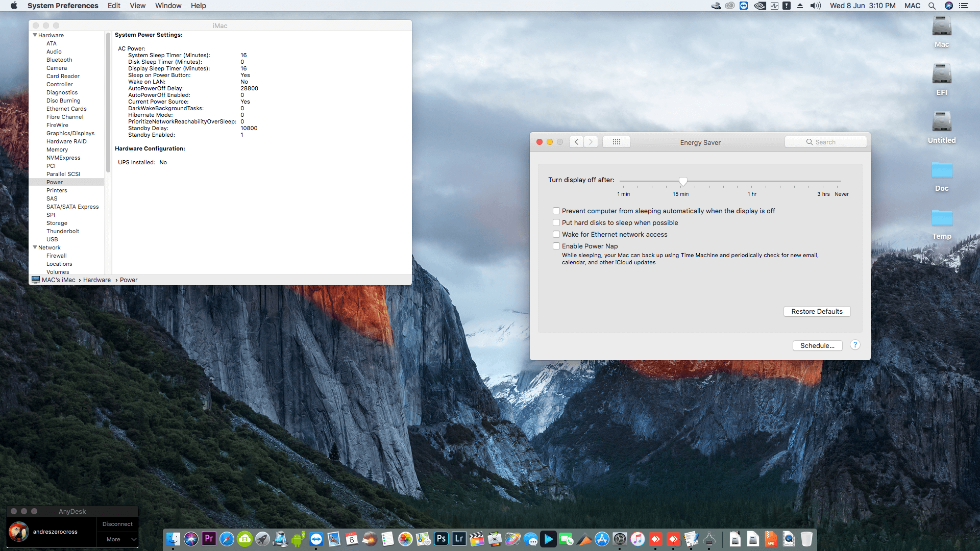Launch Premiere Pro from the dock
This screenshot has height=551, width=980.
pos(209,539)
